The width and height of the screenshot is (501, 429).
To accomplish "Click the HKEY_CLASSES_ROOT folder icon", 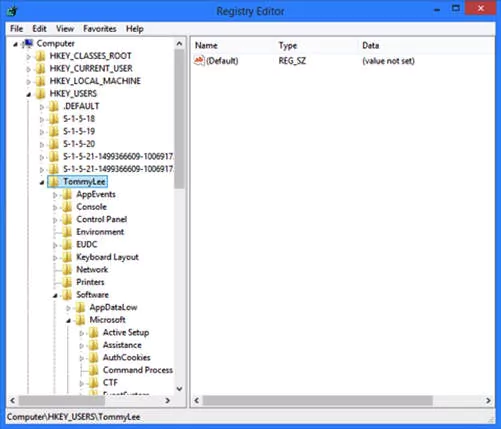I will 40,56.
